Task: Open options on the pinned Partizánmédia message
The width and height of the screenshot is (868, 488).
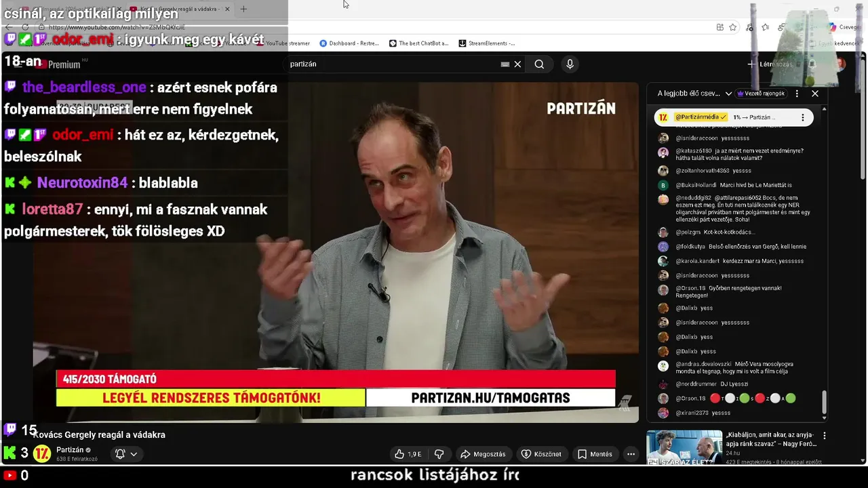Action: coord(803,117)
